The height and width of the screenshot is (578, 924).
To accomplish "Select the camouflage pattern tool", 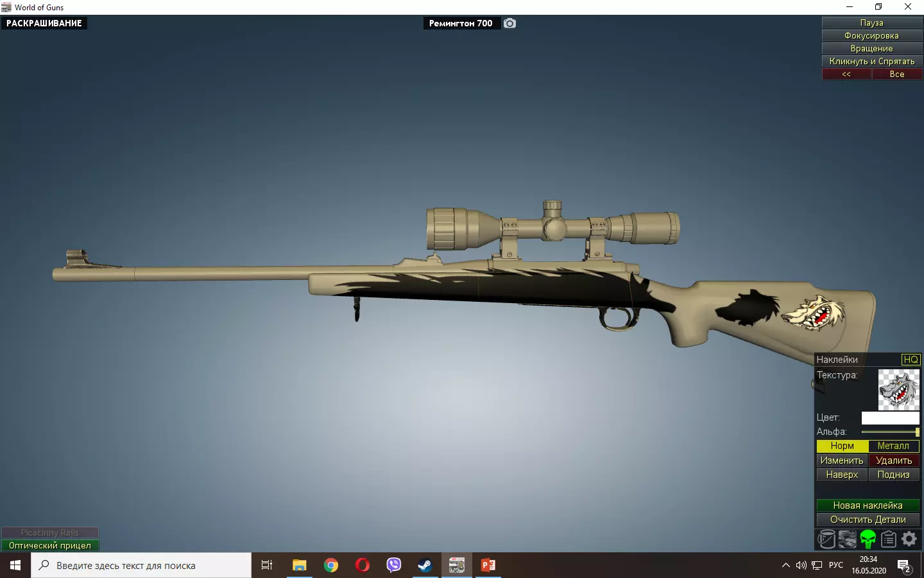I will [x=847, y=539].
